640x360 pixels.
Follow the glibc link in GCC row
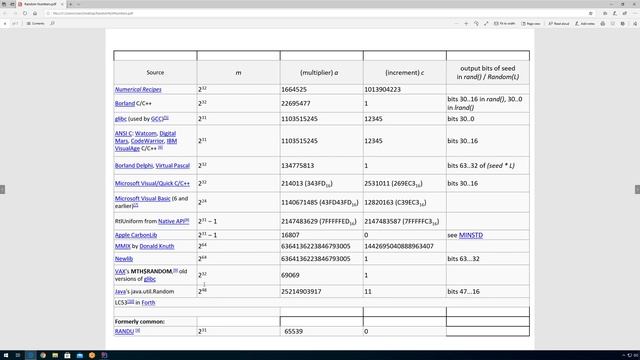[120, 119]
